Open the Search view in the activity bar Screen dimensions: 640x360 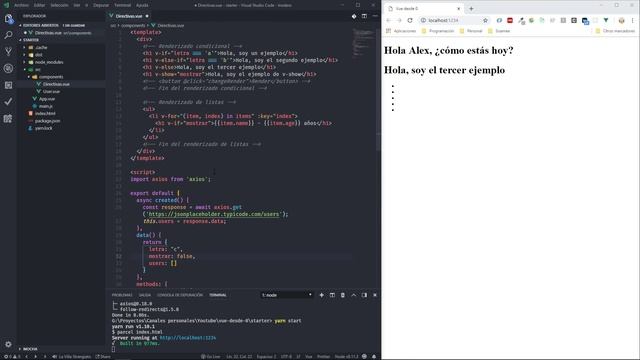[9, 35]
